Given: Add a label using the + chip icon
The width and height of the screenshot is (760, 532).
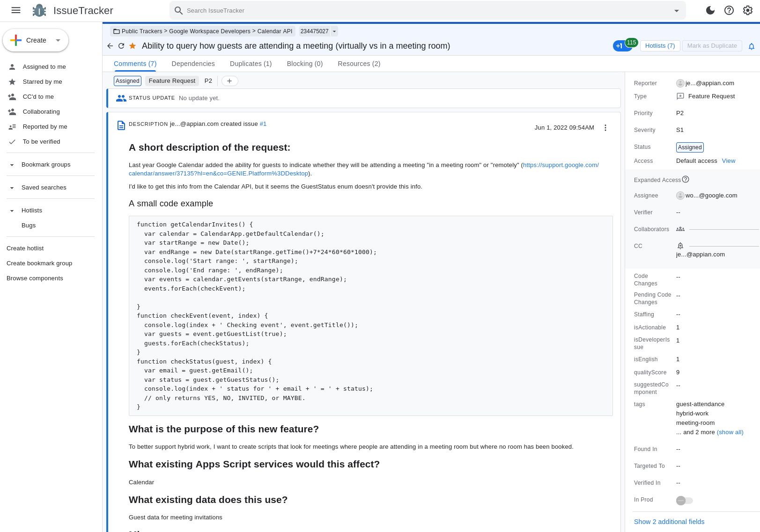Looking at the screenshot, I should [229, 80].
